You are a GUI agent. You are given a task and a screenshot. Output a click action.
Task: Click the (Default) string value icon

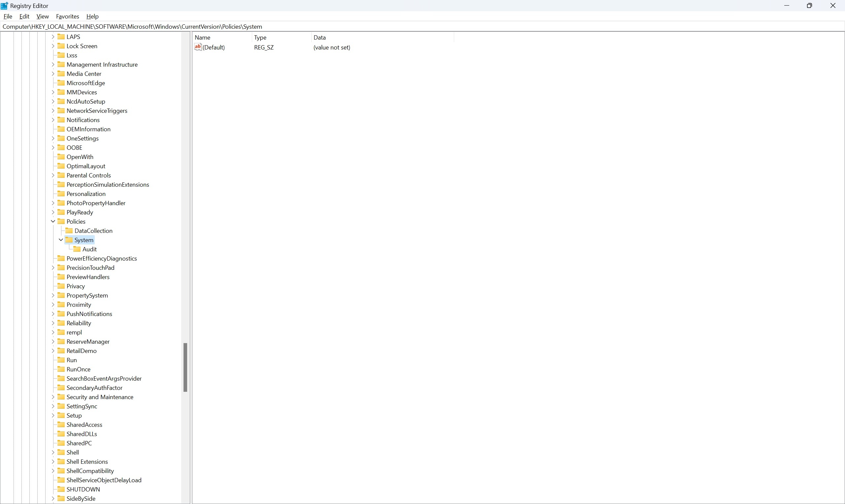point(198,47)
